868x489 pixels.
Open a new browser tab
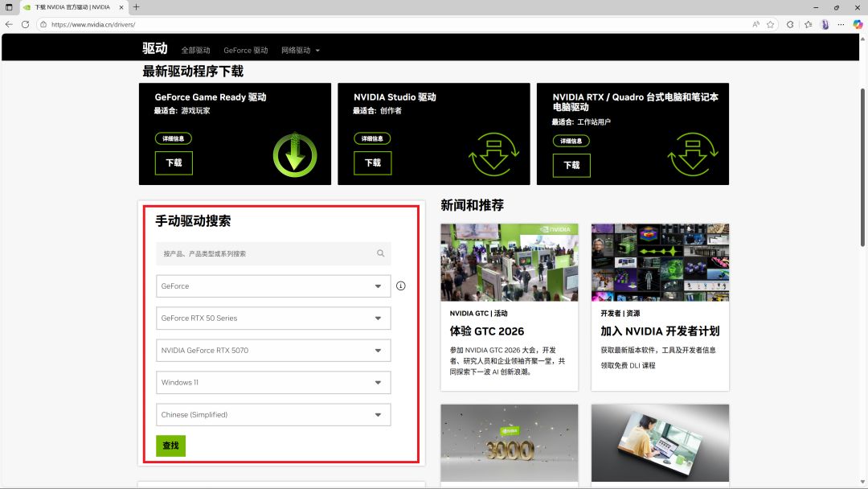[x=136, y=7]
